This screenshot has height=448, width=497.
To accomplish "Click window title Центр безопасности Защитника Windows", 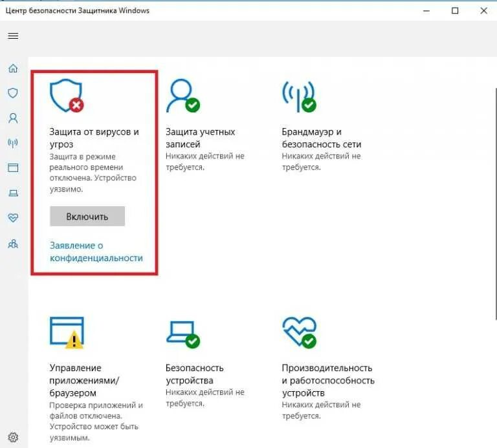I will 78,11.
